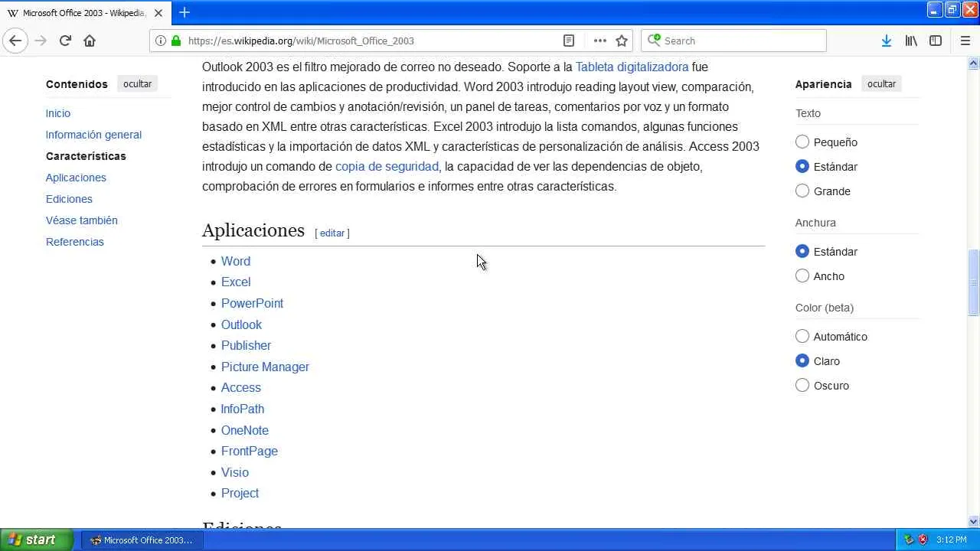The width and height of the screenshot is (980, 551).
Task: Jump to Referencias section
Action: point(75,242)
